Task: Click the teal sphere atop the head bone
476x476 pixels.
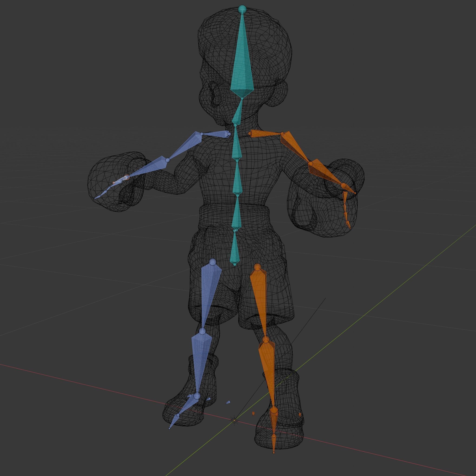Action: pyautogui.click(x=242, y=9)
